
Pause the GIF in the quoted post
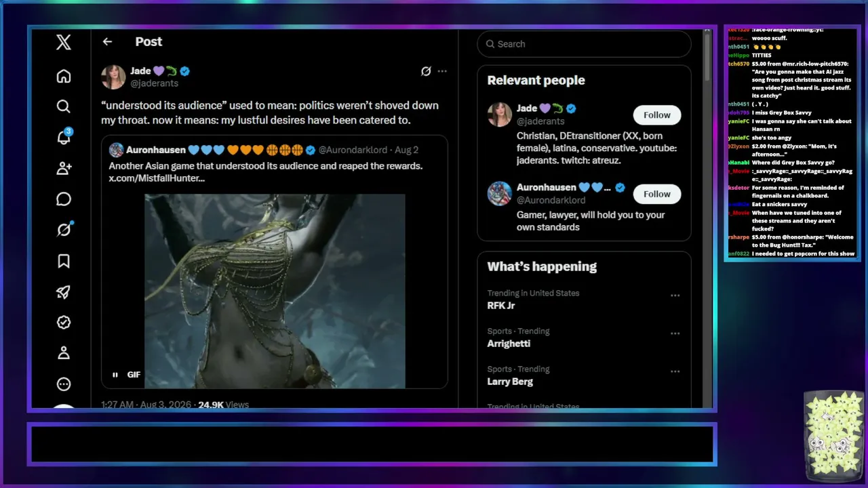click(x=115, y=375)
